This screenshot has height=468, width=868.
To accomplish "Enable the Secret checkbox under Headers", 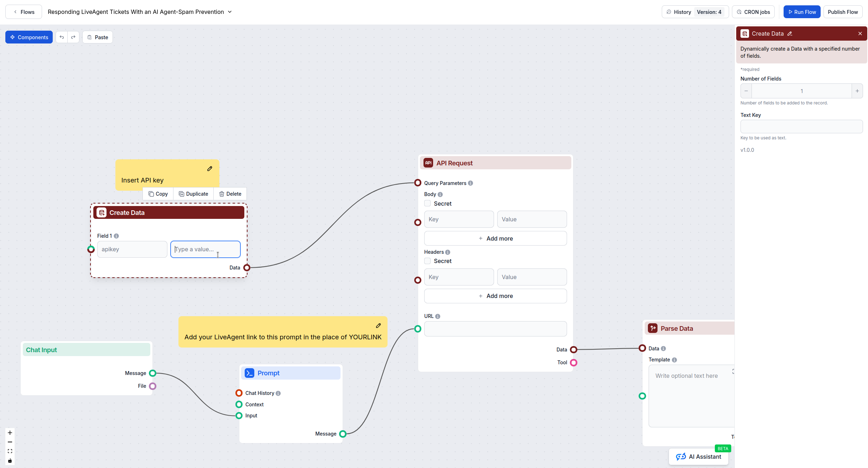I will [427, 261].
